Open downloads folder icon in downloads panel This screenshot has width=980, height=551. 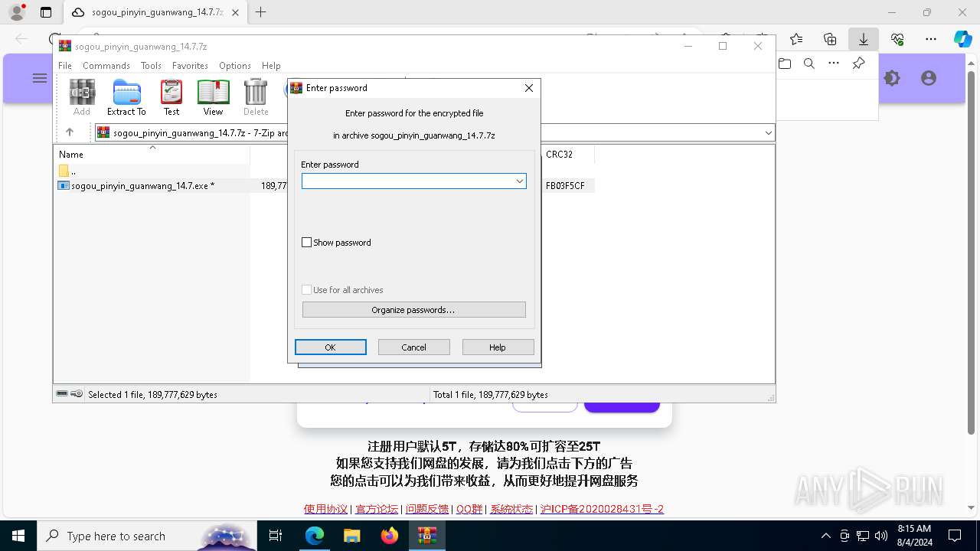tap(785, 64)
